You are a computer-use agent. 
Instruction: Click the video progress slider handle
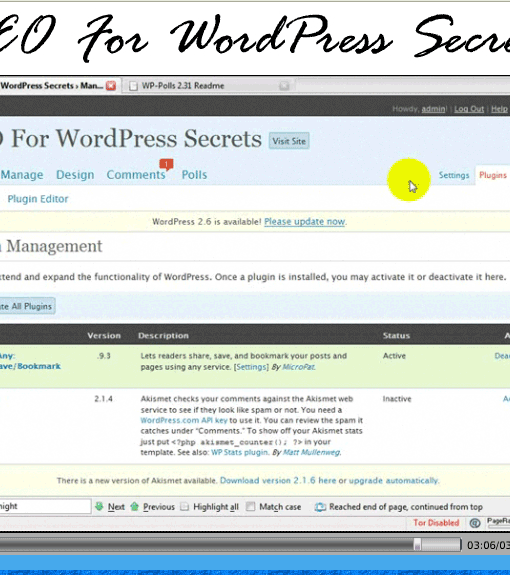click(417, 544)
